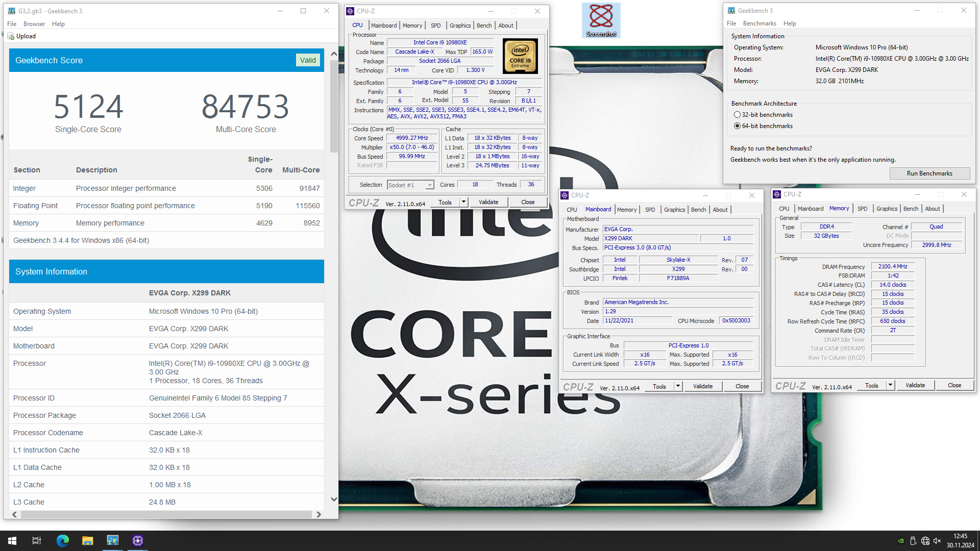Screen dimensions: 980x551
Task: Open Windows Start menu
Action: [x=12, y=541]
